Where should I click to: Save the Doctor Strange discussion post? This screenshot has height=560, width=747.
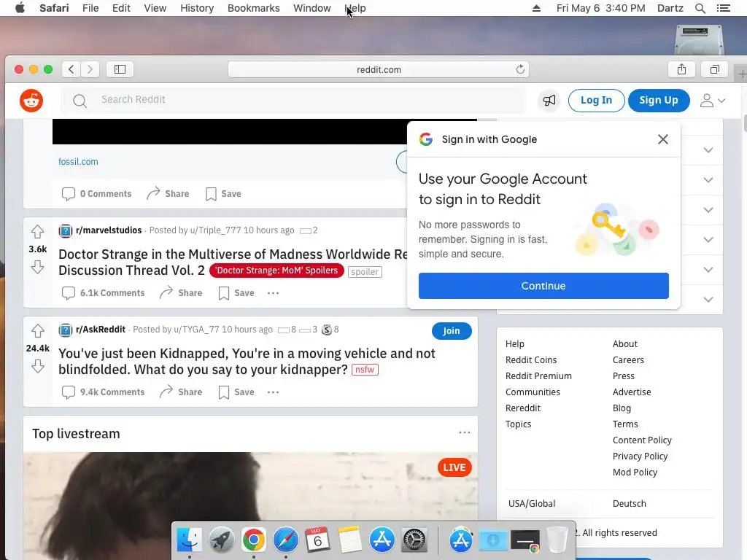tap(236, 293)
